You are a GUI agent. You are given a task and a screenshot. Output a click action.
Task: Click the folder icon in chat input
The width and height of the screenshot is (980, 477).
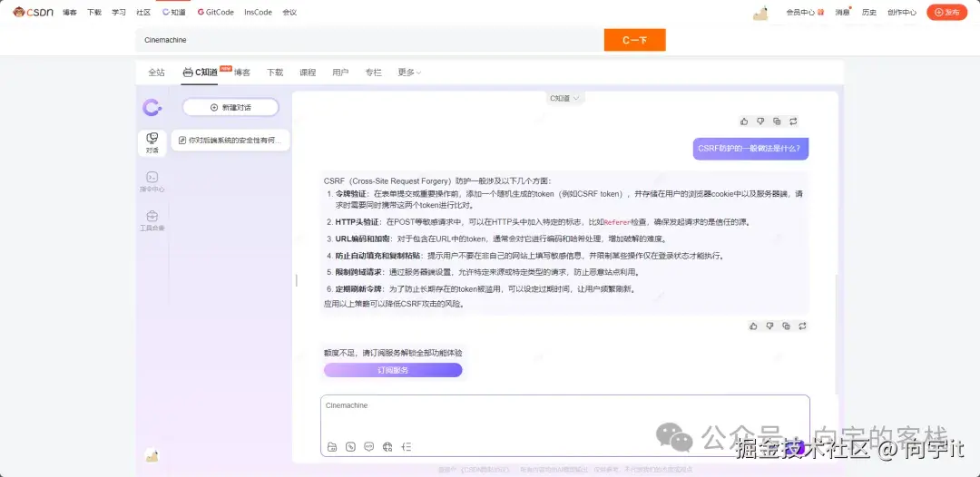coord(332,446)
